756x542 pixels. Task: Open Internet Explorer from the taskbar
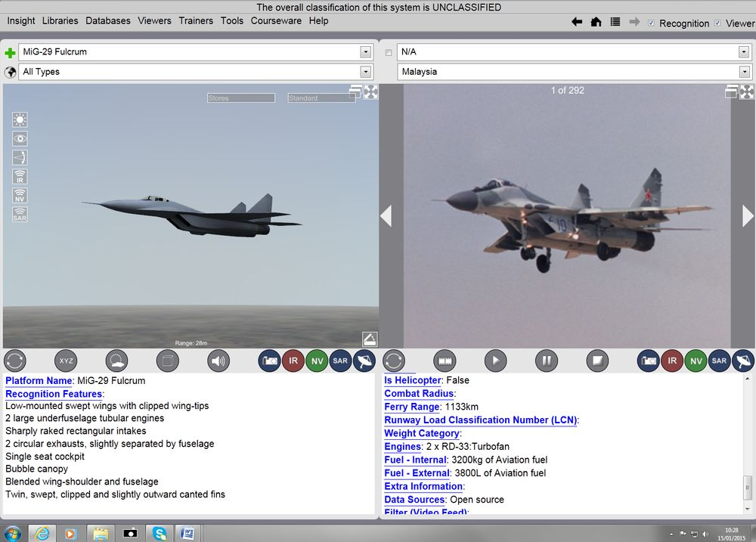point(42,534)
